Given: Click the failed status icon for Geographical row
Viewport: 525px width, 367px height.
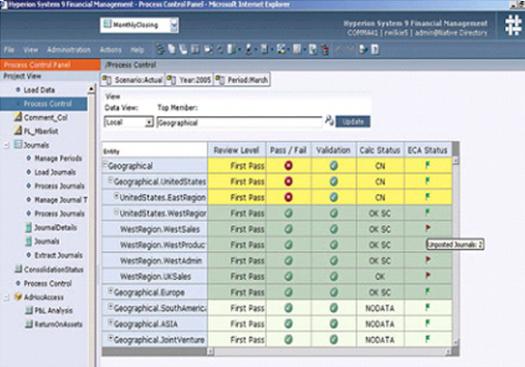Looking at the screenshot, I should click(x=288, y=165).
